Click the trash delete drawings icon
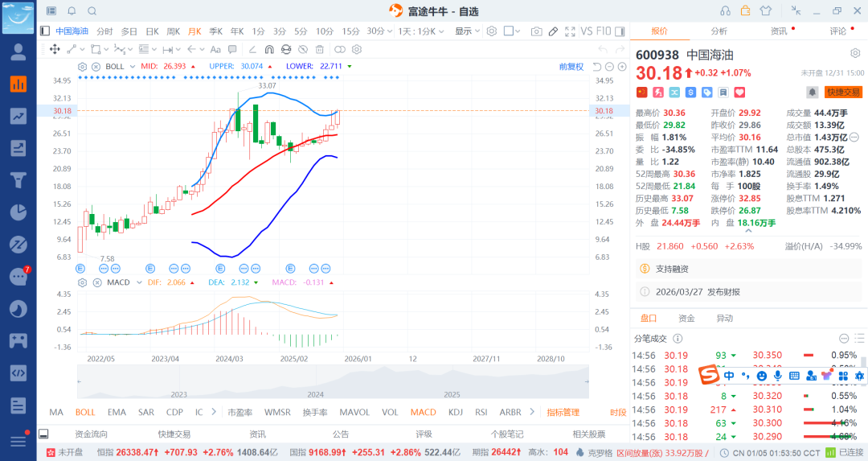The width and height of the screenshot is (868, 461). point(319,49)
